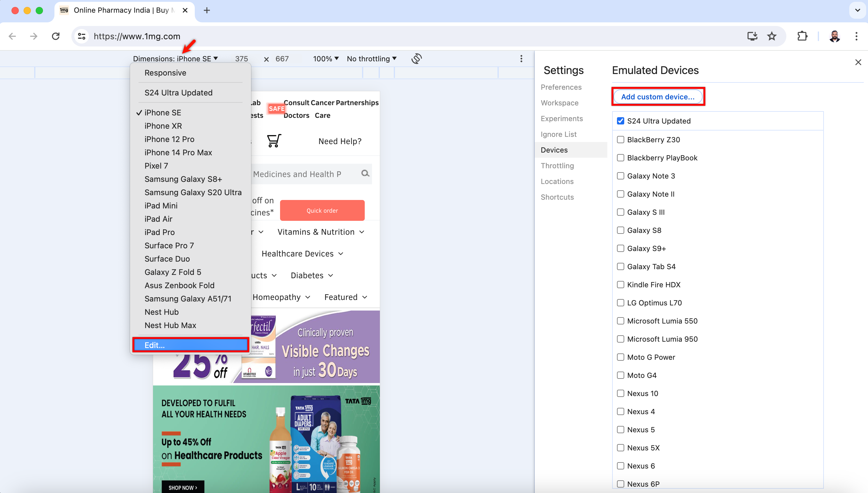868x493 pixels.
Task: Click the search magnifier icon
Action: coord(365,173)
